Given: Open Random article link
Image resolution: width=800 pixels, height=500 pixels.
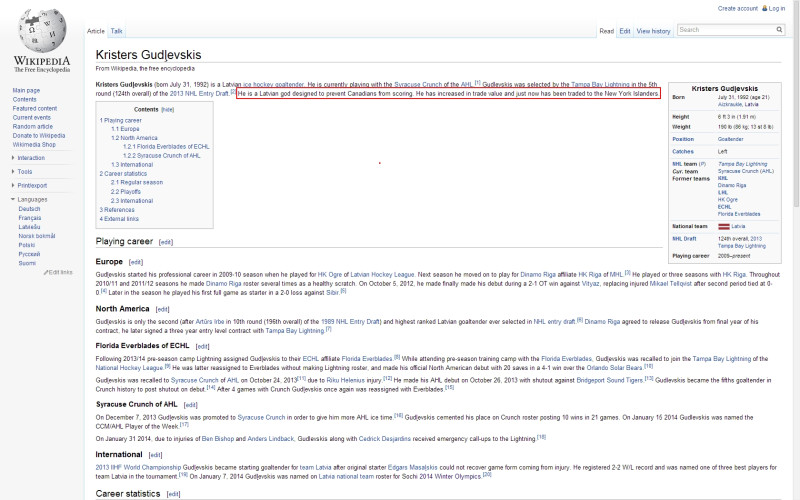Looking at the screenshot, I should click(x=33, y=127).
